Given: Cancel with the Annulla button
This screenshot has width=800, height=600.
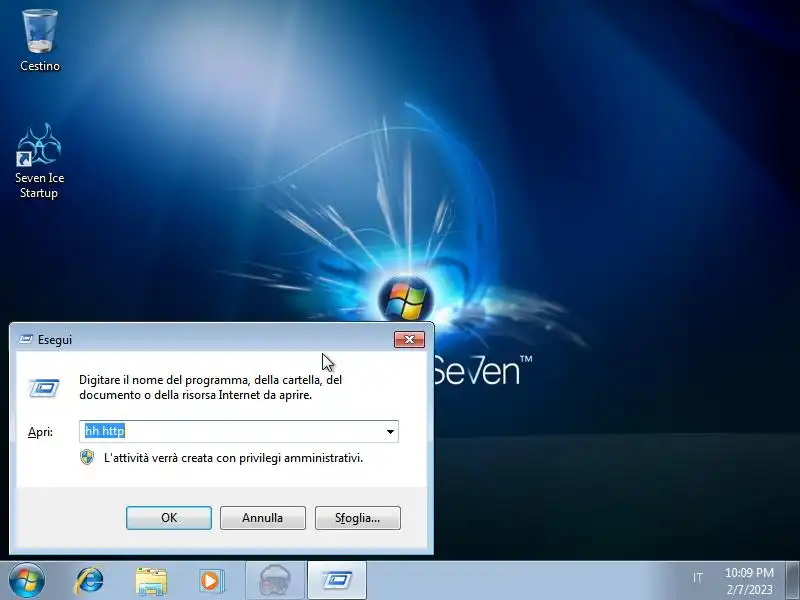Looking at the screenshot, I should point(263,518).
